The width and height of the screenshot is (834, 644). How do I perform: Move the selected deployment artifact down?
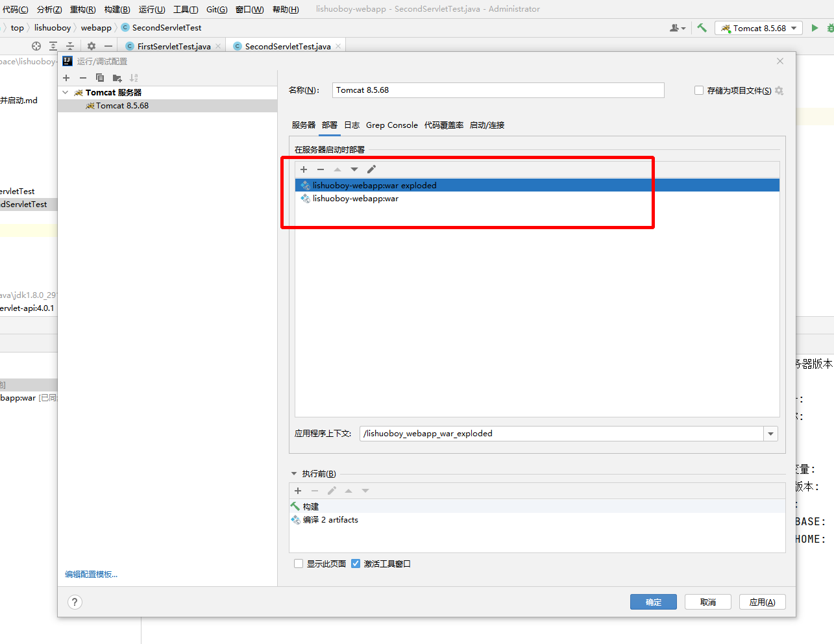[354, 169]
